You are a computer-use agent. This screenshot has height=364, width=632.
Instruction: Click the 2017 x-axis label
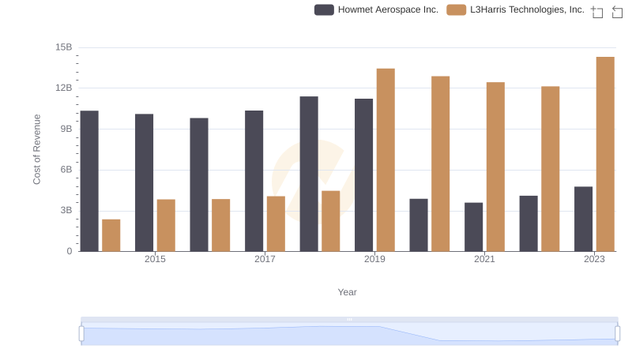(x=265, y=259)
